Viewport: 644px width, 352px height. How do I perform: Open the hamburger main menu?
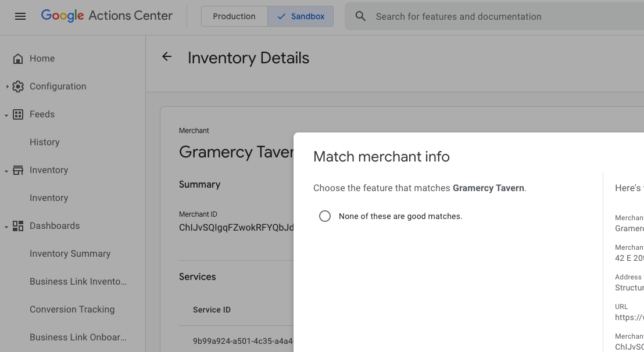coord(20,16)
